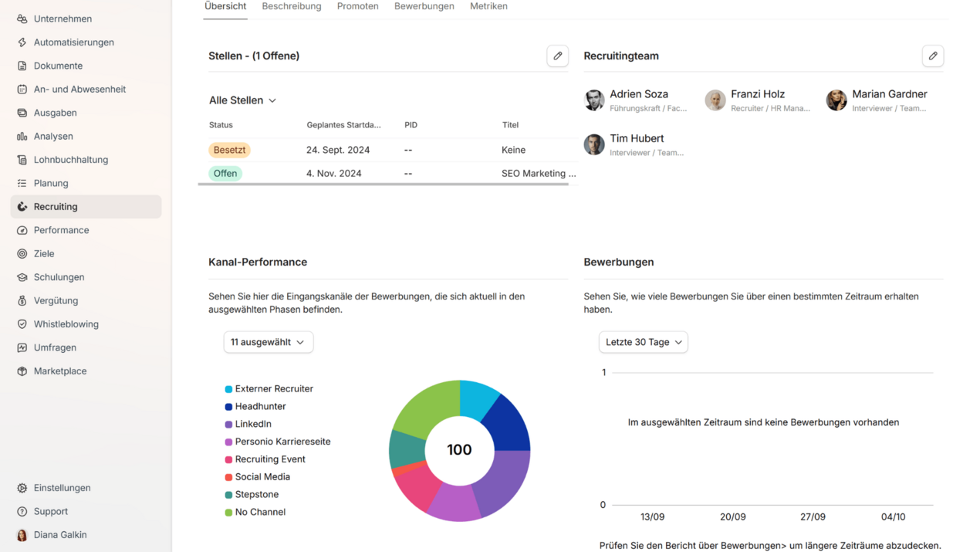This screenshot has width=980, height=552.
Task: Click the Analysen bar chart icon
Action: pos(22,137)
